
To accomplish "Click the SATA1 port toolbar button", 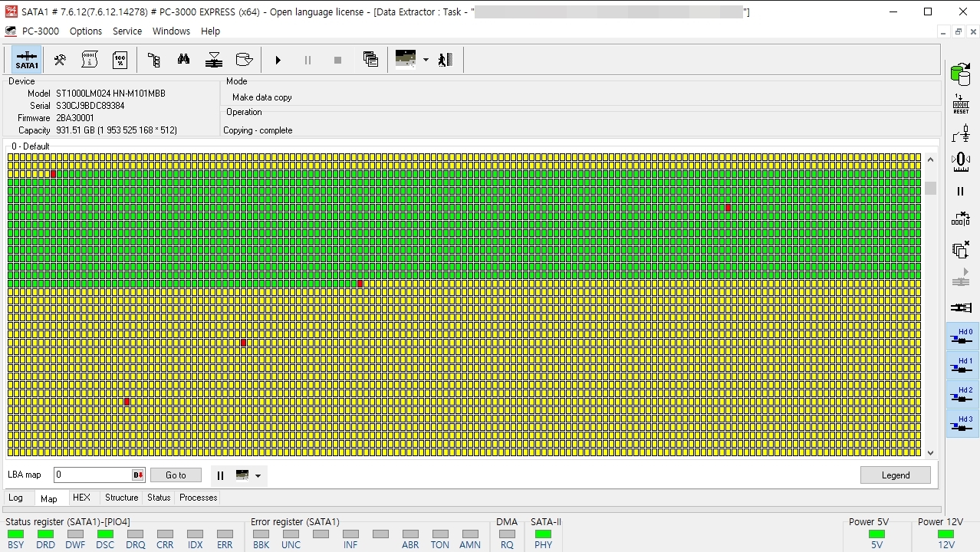I will pos(27,60).
